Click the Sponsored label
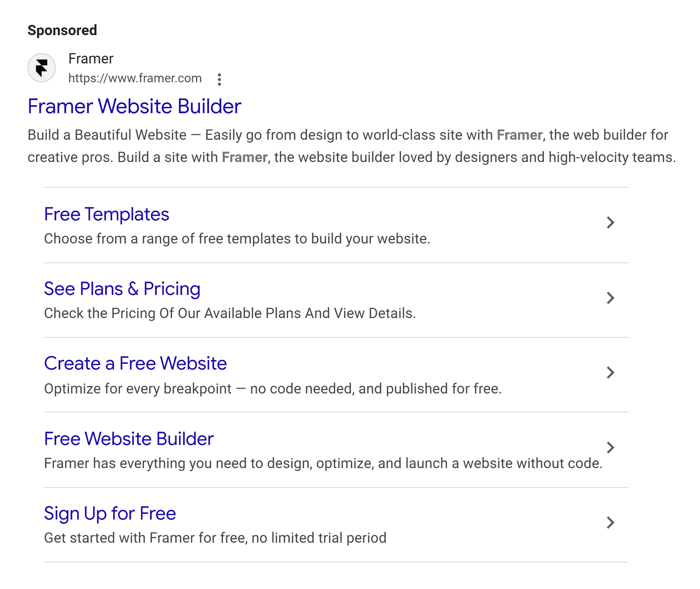Screen dimensions: 700x589 (62, 30)
